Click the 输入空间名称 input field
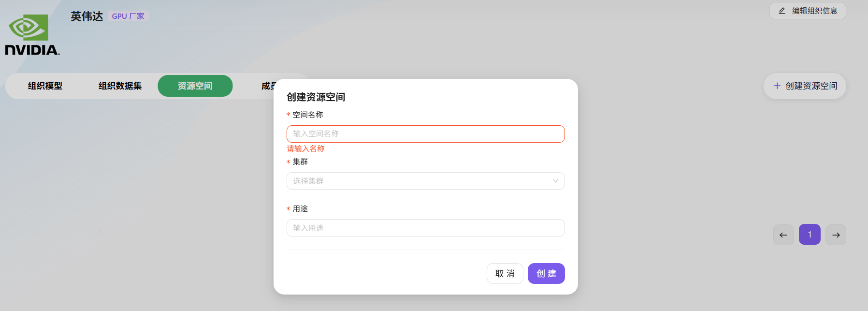 point(425,133)
